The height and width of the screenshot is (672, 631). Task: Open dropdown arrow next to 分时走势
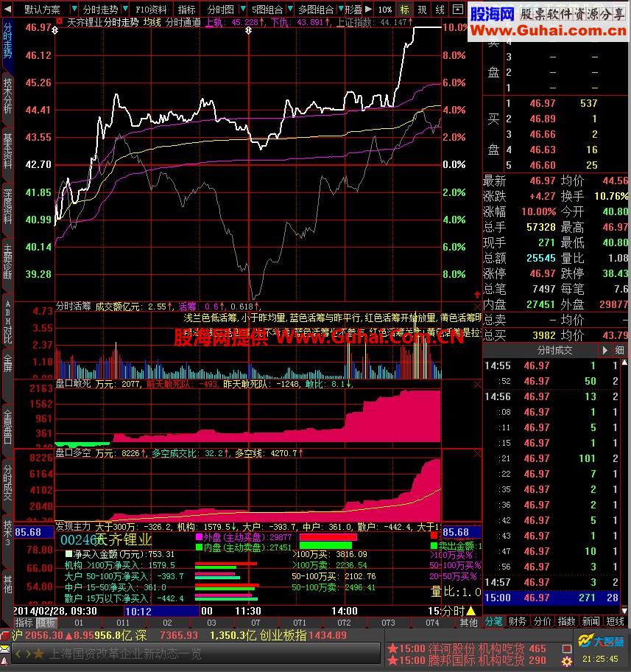125,9
